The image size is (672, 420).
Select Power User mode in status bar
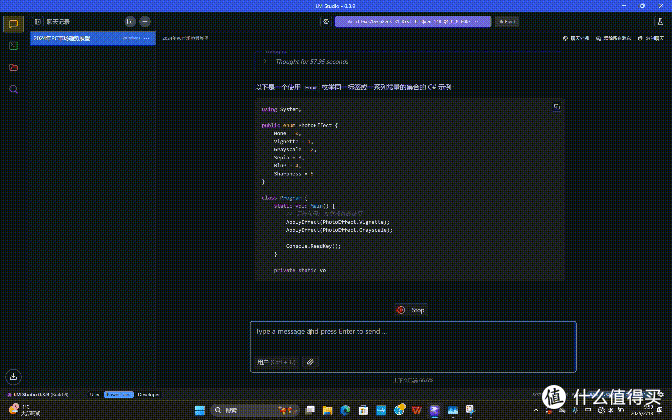tap(119, 395)
